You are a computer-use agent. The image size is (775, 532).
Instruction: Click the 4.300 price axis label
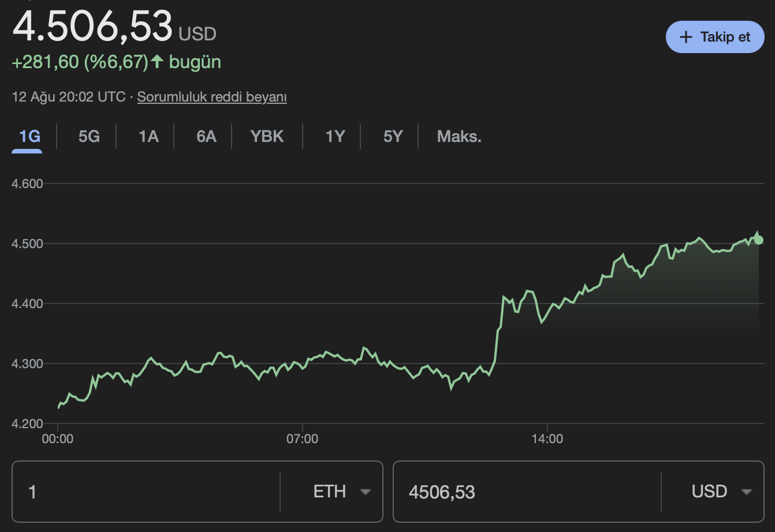pos(28,364)
